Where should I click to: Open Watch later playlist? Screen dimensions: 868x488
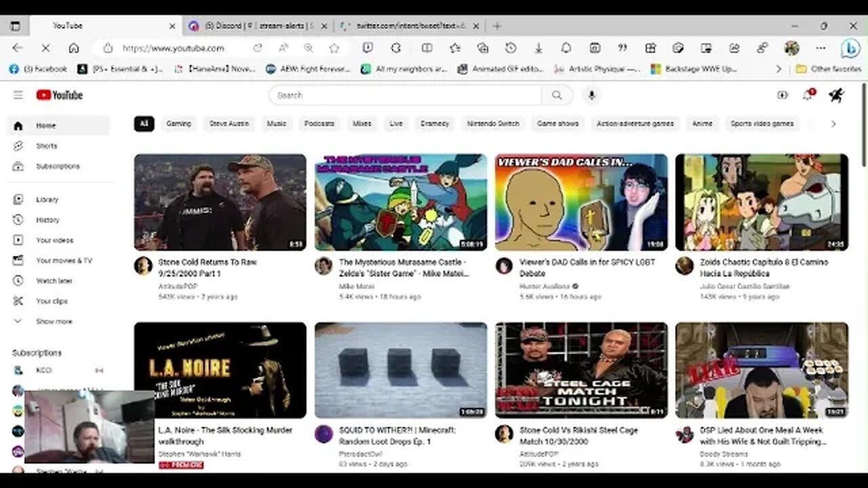(58, 281)
